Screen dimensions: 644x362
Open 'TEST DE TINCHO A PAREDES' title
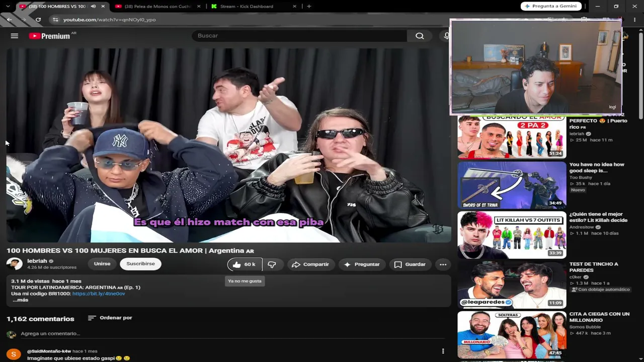click(594, 267)
